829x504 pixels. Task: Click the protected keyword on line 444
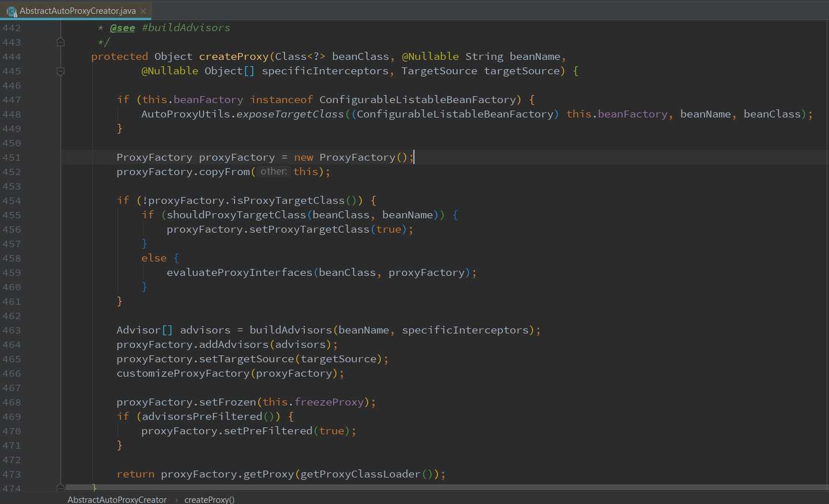[x=119, y=56]
